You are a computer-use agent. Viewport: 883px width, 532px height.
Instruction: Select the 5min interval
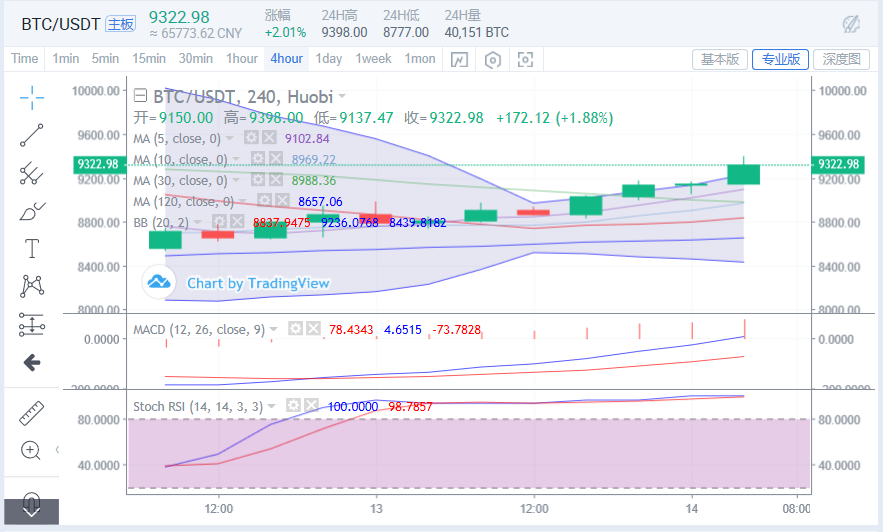[105, 59]
